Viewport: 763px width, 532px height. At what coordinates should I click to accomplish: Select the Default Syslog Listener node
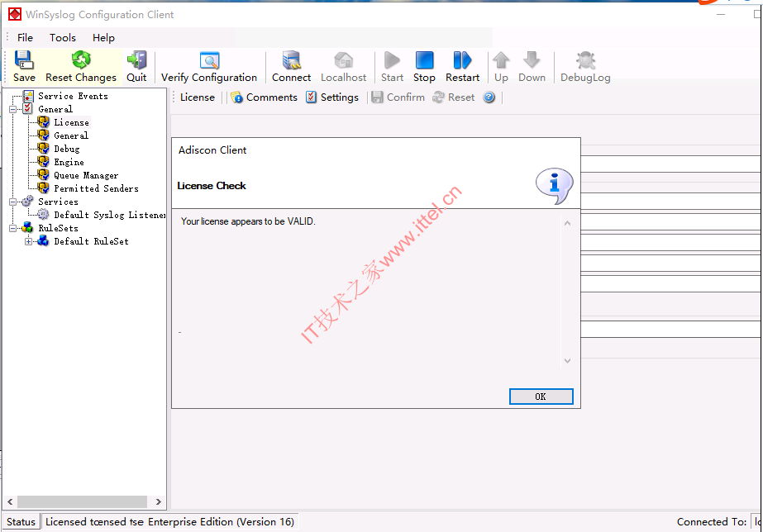coord(109,215)
